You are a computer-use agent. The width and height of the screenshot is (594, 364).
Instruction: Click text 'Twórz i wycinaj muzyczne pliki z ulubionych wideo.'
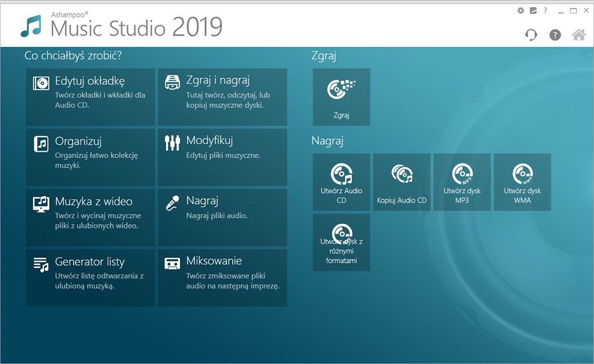(x=98, y=220)
